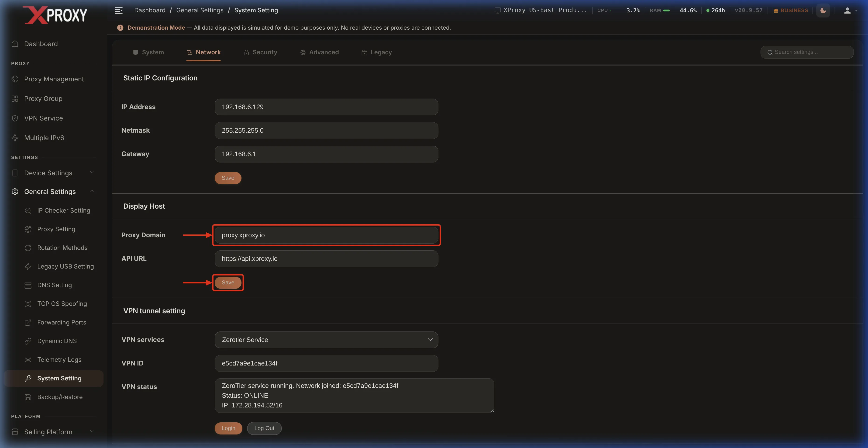868x448 pixels.
Task: Collapse the sidebar with the menu toggle icon
Action: tap(119, 10)
